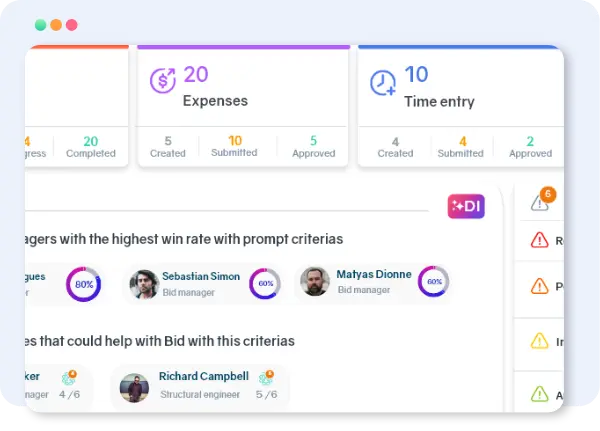
Task: Select Matyas Dionne's avatar photo
Action: coord(315,282)
